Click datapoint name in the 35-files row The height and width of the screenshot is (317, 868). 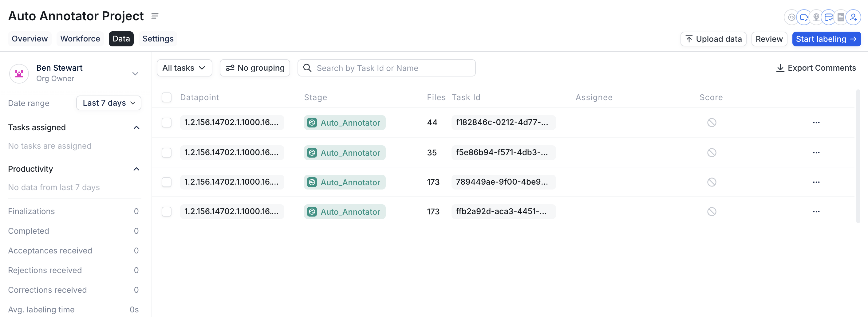(x=232, y=153)
